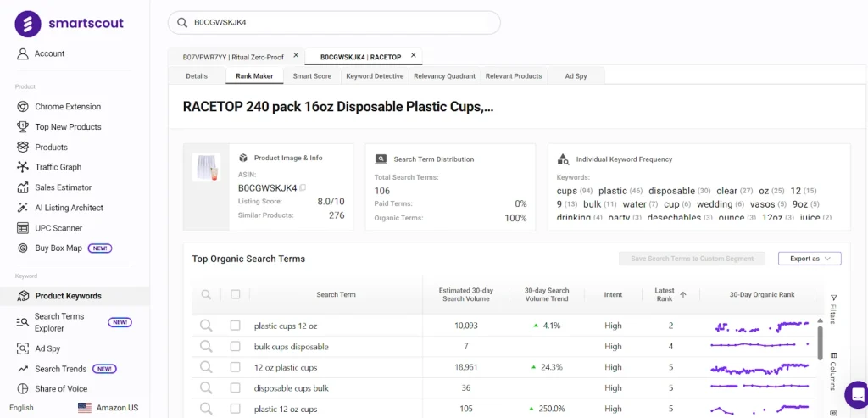868x418 pixels.
Task: Open the Export as dropdown
Action: click(x=810, y=259)
